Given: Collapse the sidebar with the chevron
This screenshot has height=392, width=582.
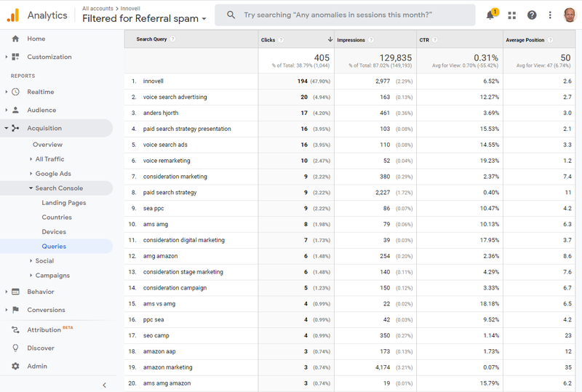Looking at the screenshot, I should 104,385.
